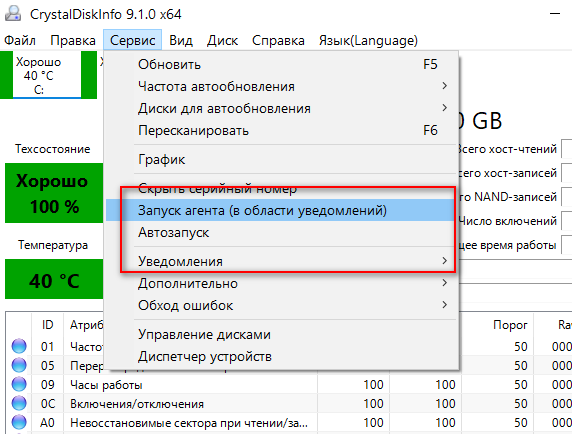This screenshot has height=434, width=572.
Task: Expand the Обход ошибок submenu
Action: tap(282, 305)
